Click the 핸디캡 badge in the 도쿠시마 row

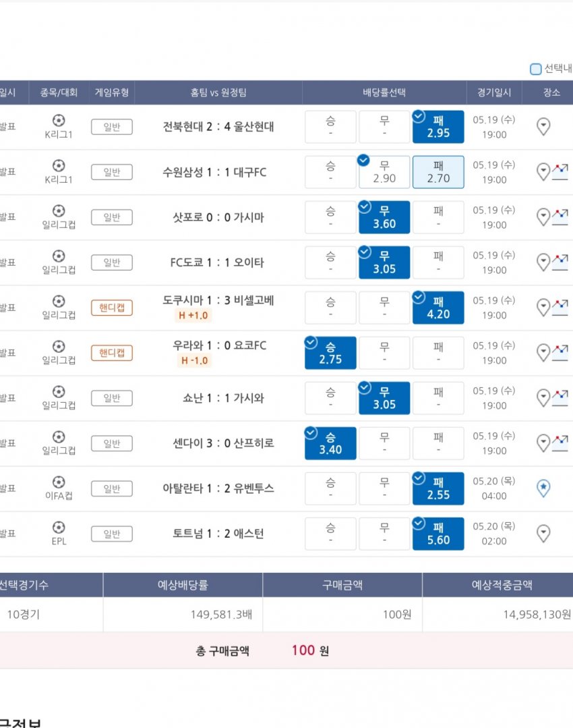112,308
